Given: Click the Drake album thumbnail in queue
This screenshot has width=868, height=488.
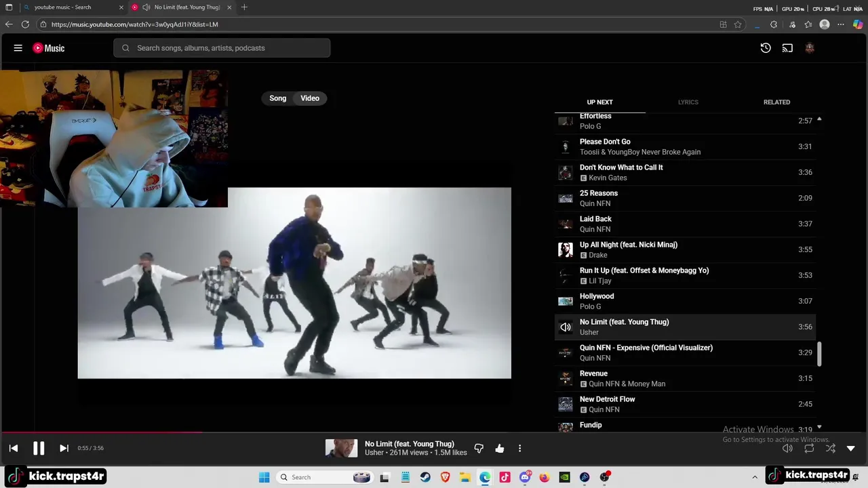Looking at the screenshot, I should [x=566, y=249].
